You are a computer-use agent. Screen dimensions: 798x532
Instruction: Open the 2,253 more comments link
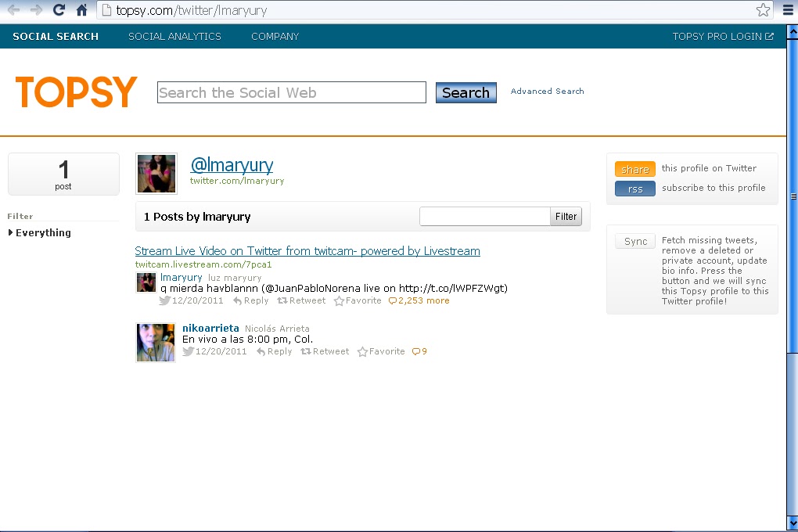pyautogui.click(x=419, y=301)
